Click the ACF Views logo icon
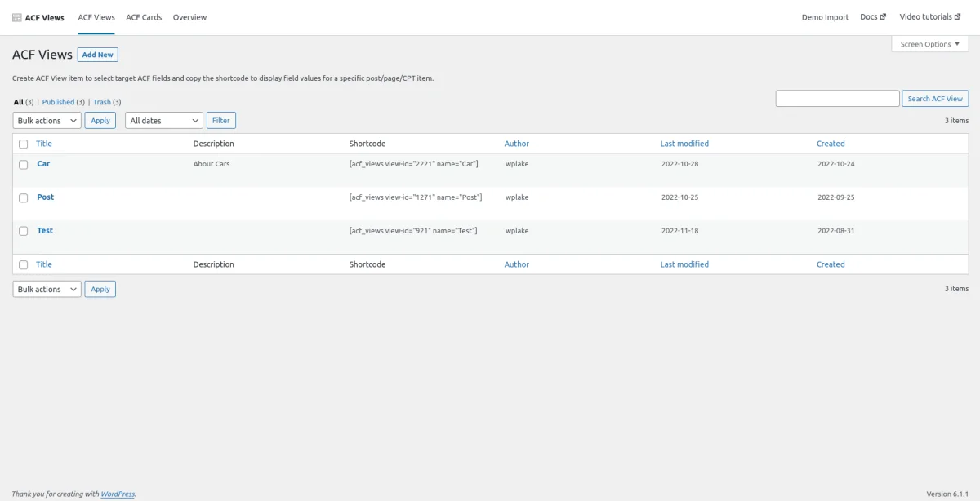Screen dimensions: 980x501 tap(17, 17)
